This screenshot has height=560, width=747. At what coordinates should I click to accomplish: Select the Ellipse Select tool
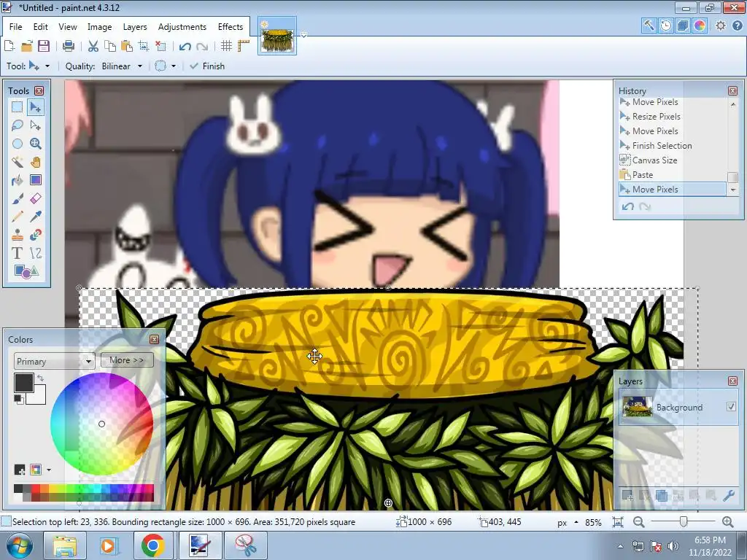coord(18,144)
